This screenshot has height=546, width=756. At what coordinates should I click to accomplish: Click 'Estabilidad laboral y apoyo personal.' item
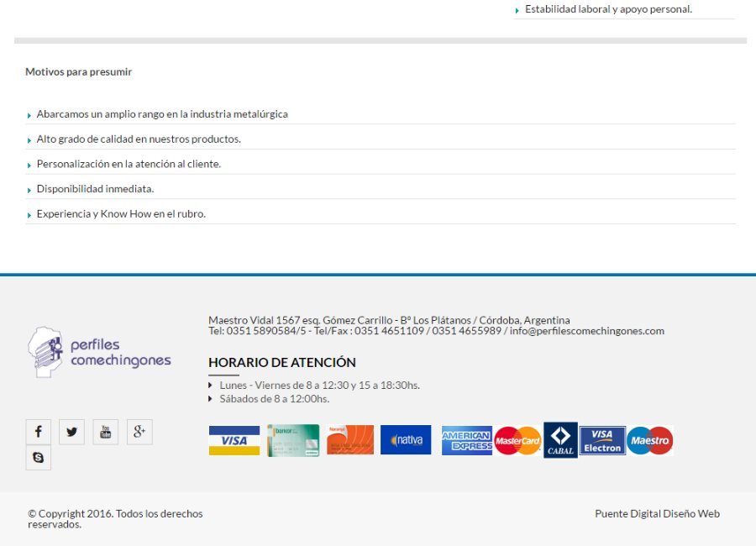pyautogui.click(x=624, y=9)
